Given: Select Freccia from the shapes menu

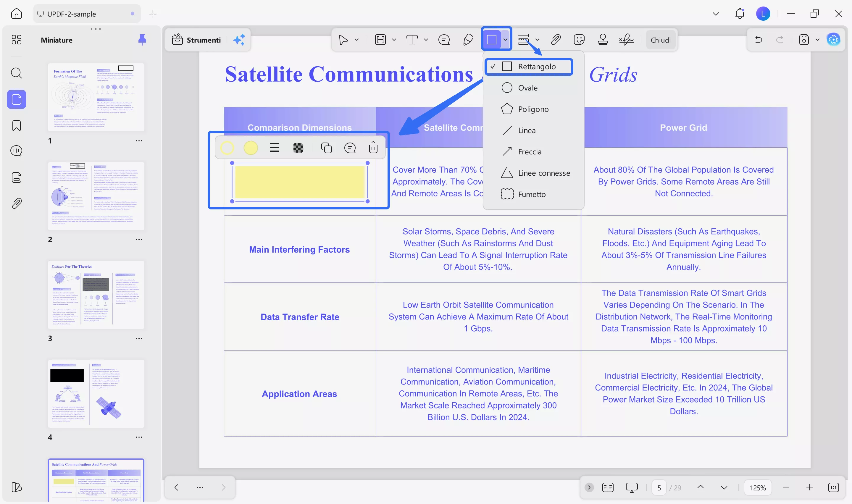Looking at the screenshot, I should [x=530, y=151].
